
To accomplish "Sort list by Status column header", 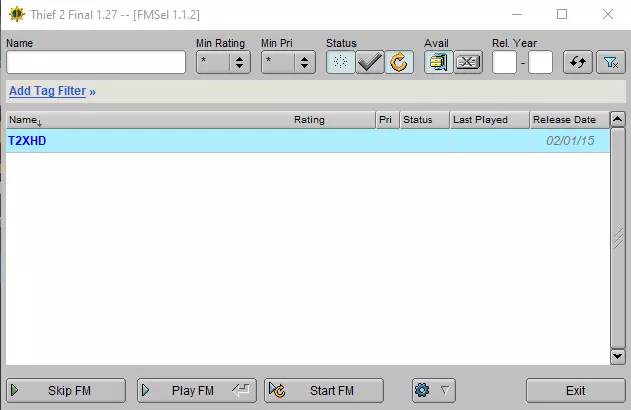I will 425,120.
